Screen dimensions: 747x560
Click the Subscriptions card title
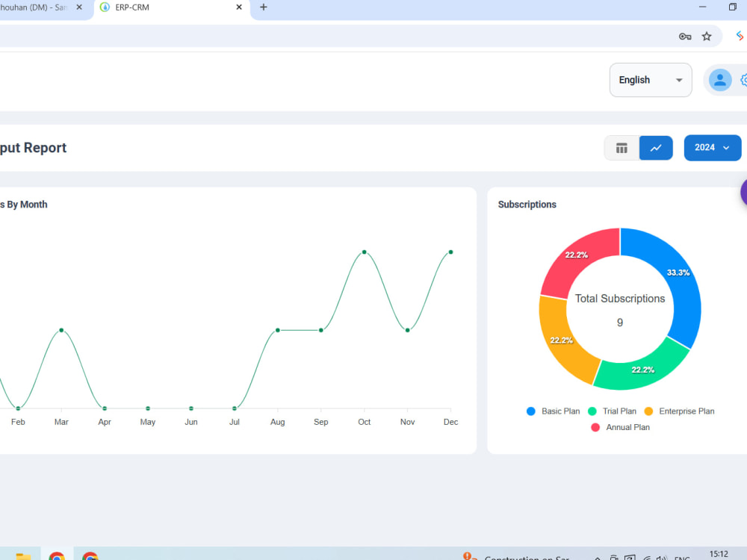click(x=527, y=205)
